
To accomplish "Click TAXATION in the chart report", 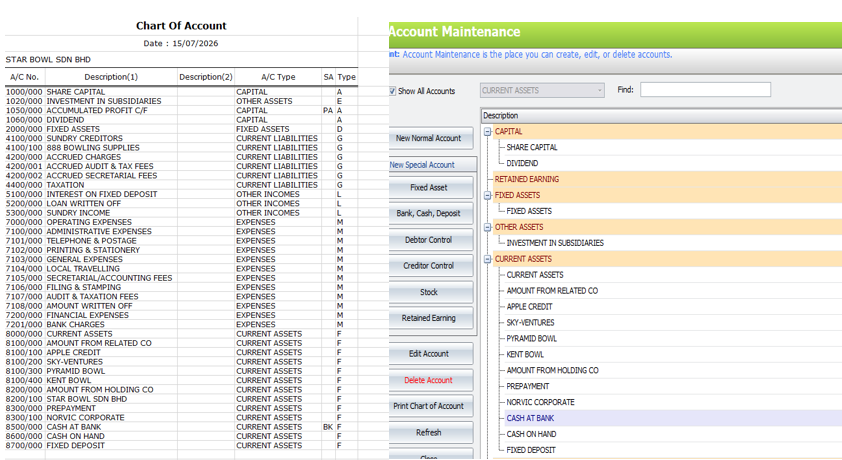I will [65, 185].
